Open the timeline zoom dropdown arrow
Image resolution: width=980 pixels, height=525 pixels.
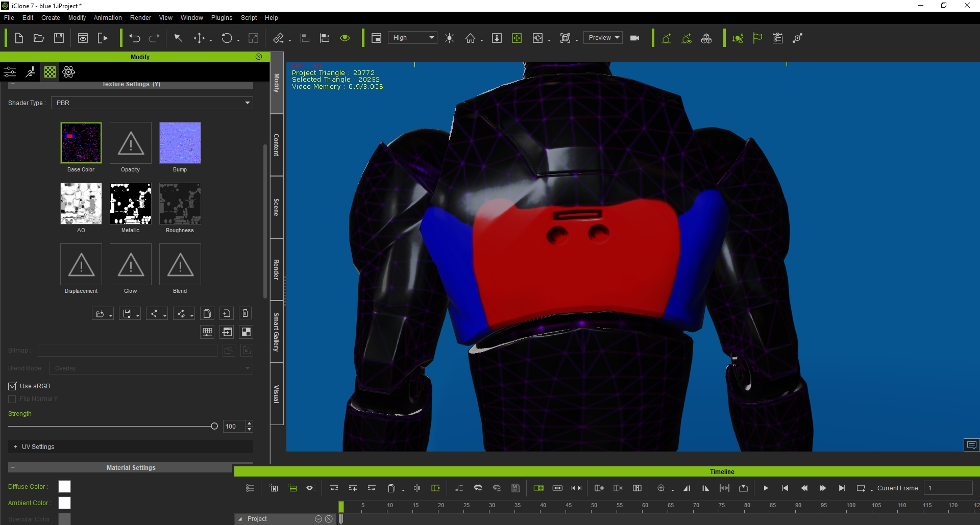(x=673, y=490)
